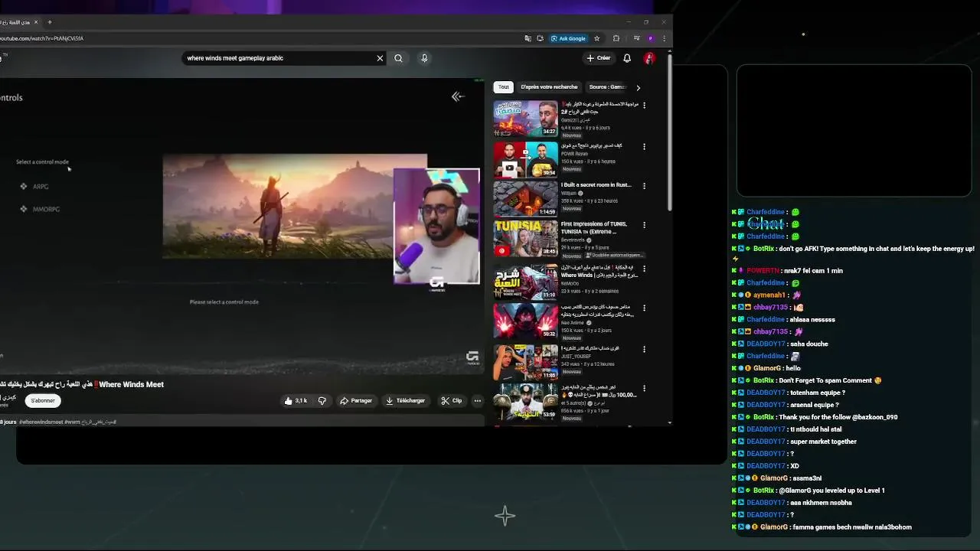Show more chips with the right arrow
This screenshot has height=551, width=980.
pos(638,87)
